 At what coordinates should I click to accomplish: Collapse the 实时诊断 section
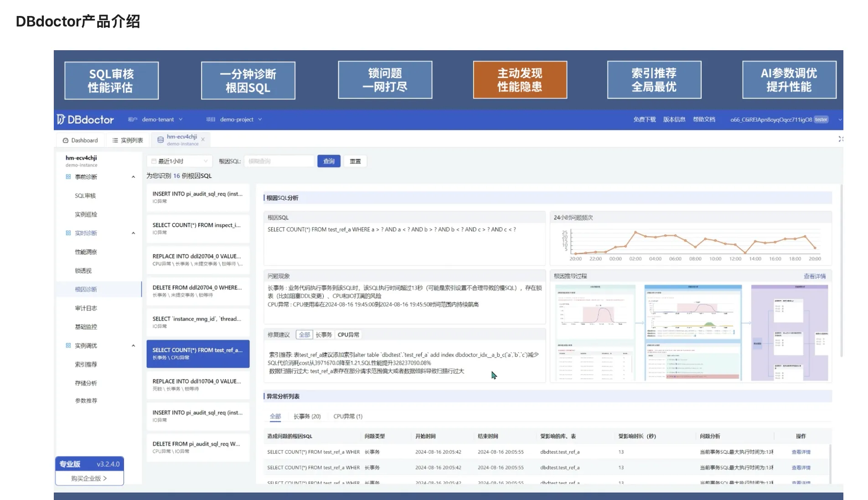pos(133,233)
